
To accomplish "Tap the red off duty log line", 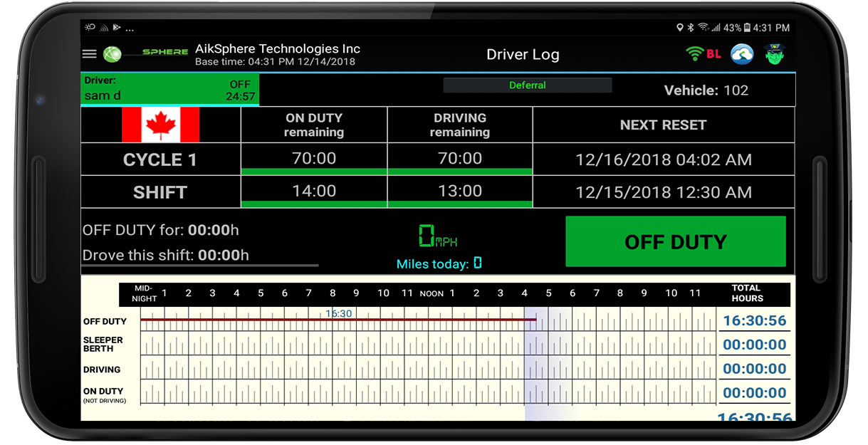I will (x=338, y=320).
